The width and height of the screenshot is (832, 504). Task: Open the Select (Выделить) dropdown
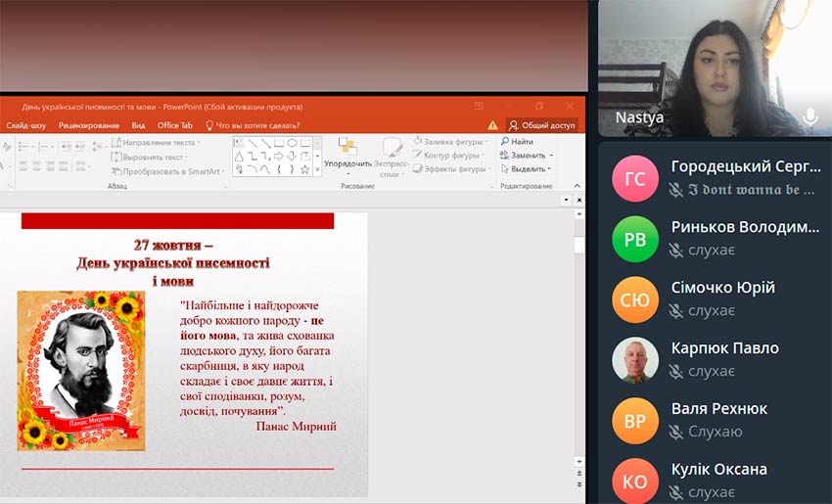tap(527, 169)
